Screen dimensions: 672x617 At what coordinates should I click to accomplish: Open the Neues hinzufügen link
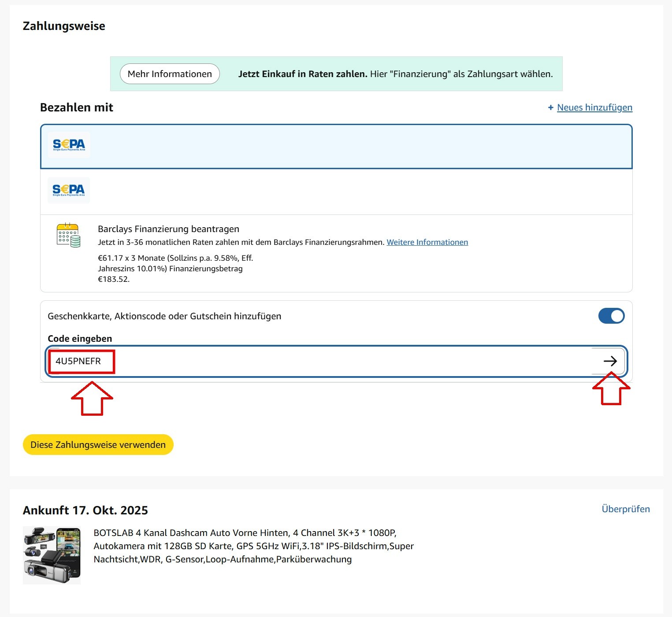click(x=594, y=107)
